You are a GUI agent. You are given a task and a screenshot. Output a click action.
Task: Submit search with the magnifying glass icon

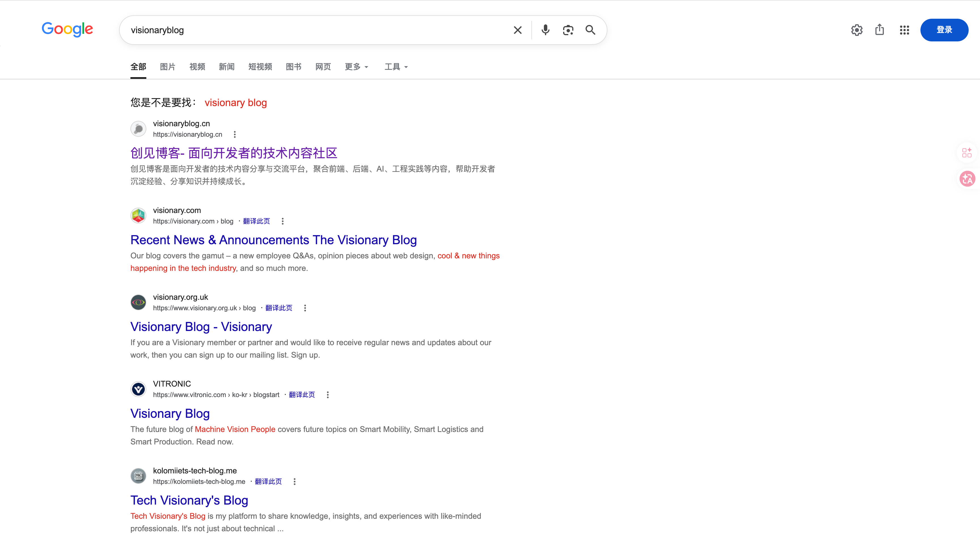coord(590,30)
